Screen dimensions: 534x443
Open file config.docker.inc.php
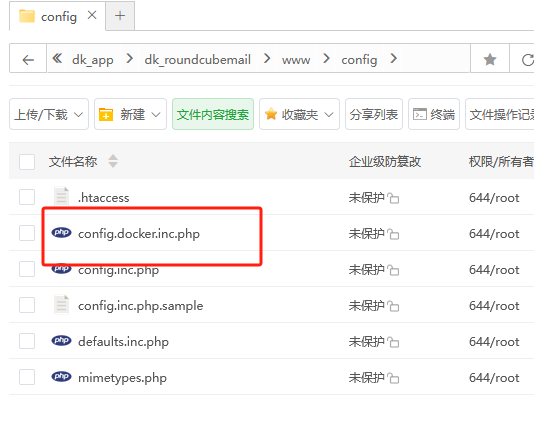[139, 234]
